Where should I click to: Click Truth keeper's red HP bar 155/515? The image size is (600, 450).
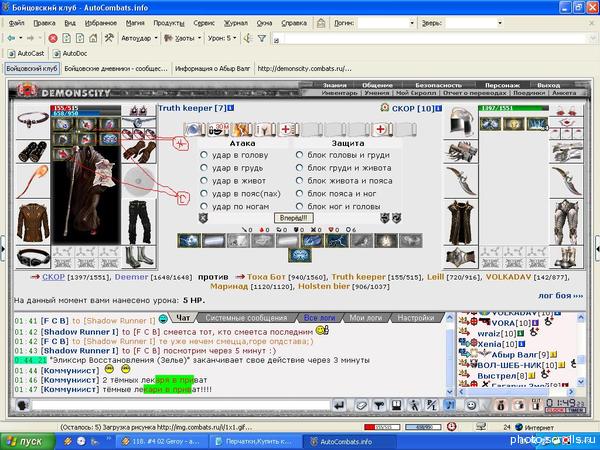[x=85, y=108]
